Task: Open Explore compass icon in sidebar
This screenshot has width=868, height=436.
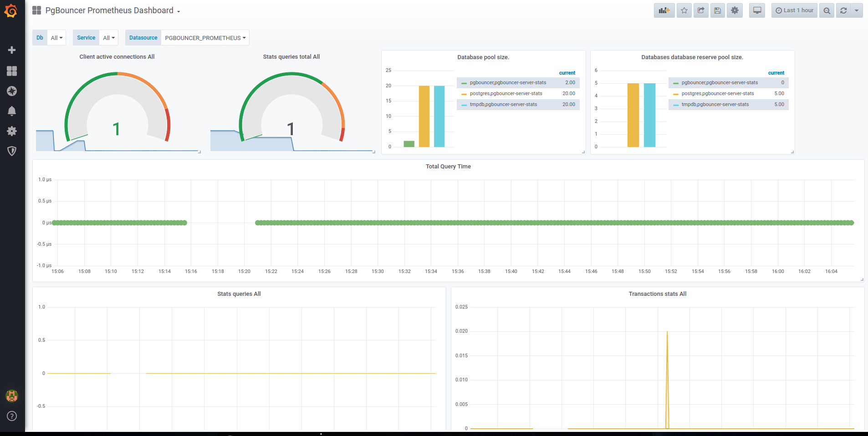Action: pos(12,91)
